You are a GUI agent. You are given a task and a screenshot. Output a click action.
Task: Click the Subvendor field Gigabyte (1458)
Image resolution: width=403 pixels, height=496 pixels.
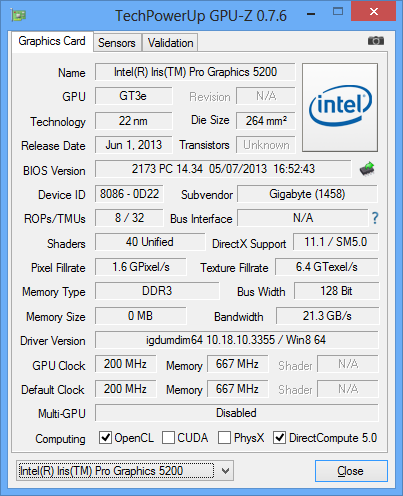click(x=307, y=194)
